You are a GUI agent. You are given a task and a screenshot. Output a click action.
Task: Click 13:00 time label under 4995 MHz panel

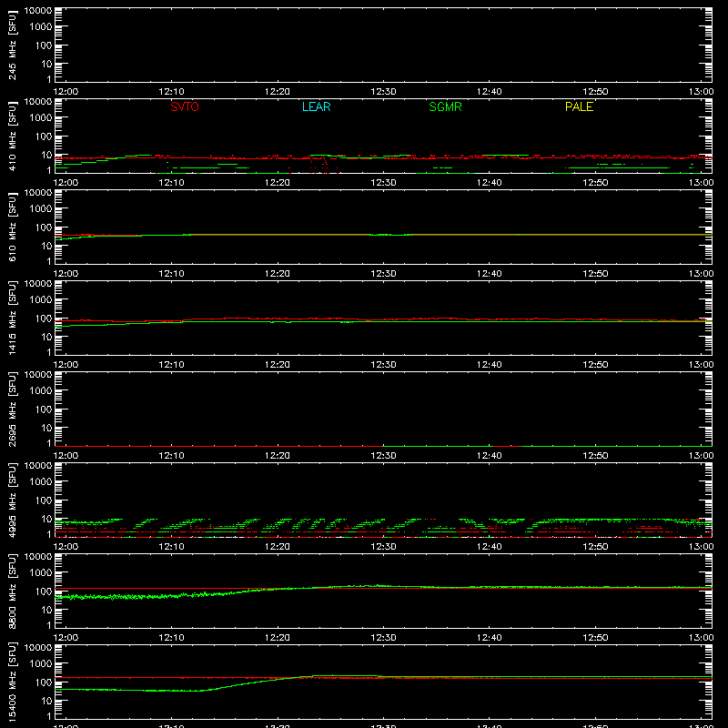701,547
